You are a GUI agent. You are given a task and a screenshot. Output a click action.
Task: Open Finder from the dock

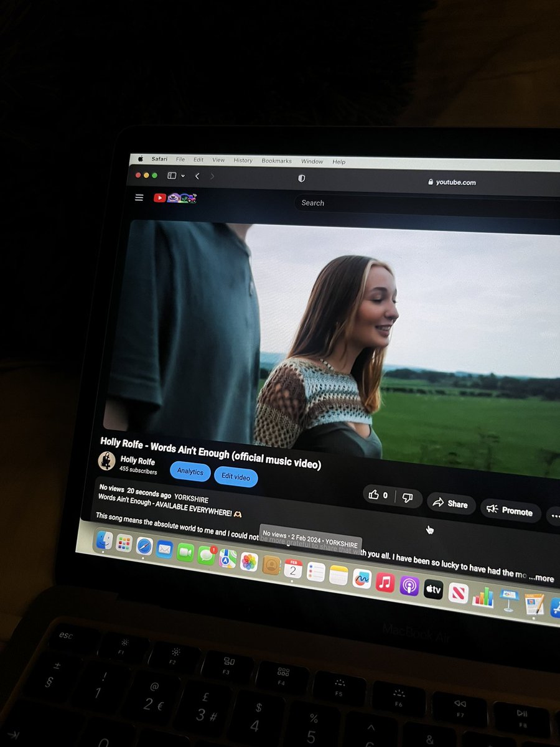click(x=105, y=540)
